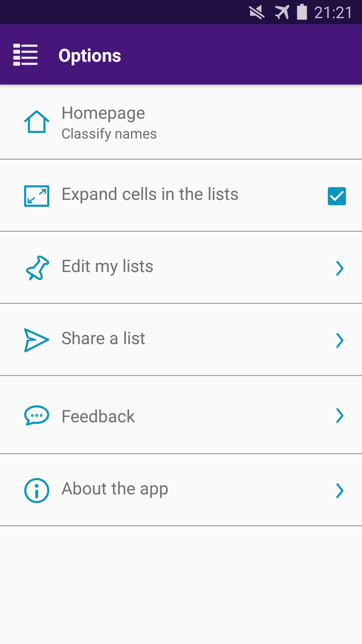
Task: Uncheck Expand cells in the lists checkbox
Action: click(x=337, y=196)
